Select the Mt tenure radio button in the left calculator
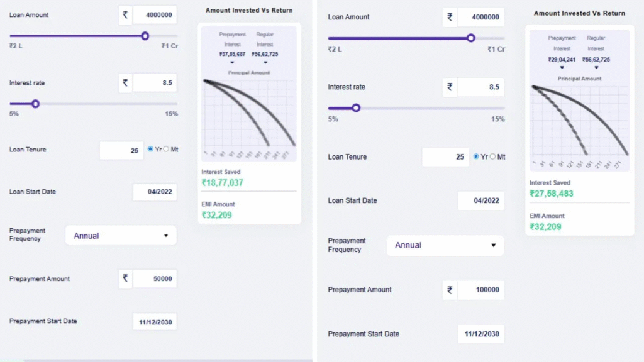This screenshot has height=362, width=644. [166, 150]
